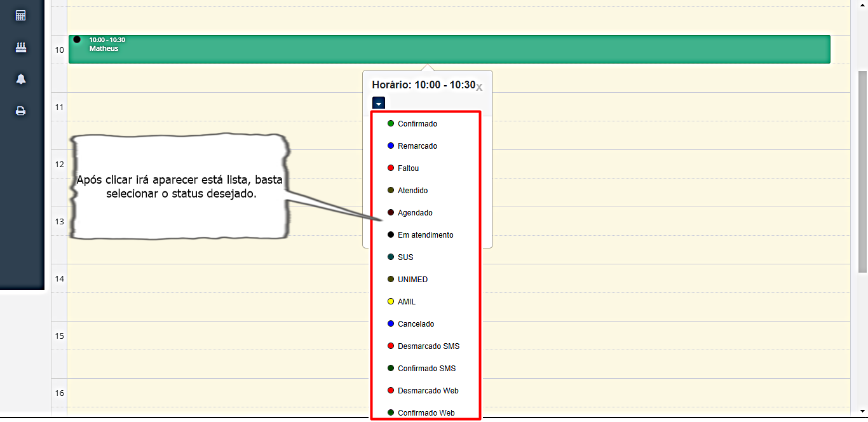Image resolution: width=868 pixels, height=422 pixels.
Task: Select Em atendimento in the list
Action: (425, 235)
